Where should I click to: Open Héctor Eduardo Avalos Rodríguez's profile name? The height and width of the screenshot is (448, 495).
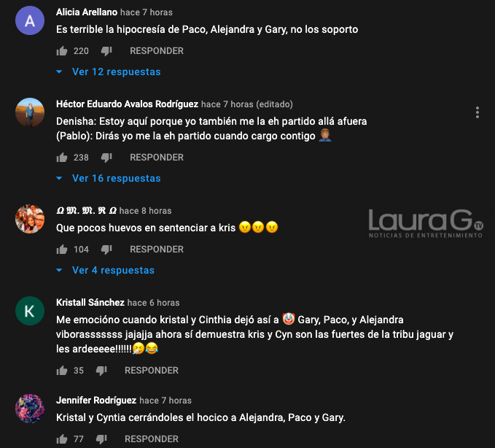128,104
